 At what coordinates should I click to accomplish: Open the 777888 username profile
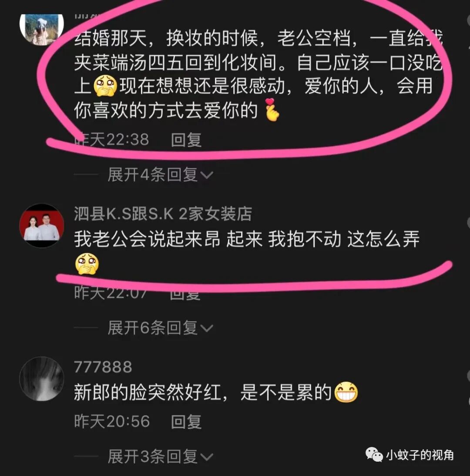coord(103,367)
